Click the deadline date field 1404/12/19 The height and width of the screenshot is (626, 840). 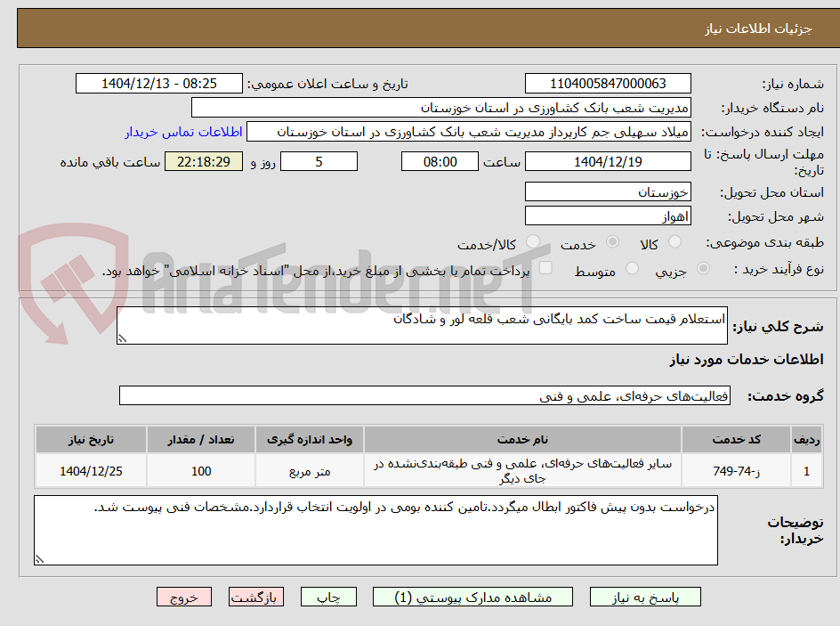tap(608, 161)
